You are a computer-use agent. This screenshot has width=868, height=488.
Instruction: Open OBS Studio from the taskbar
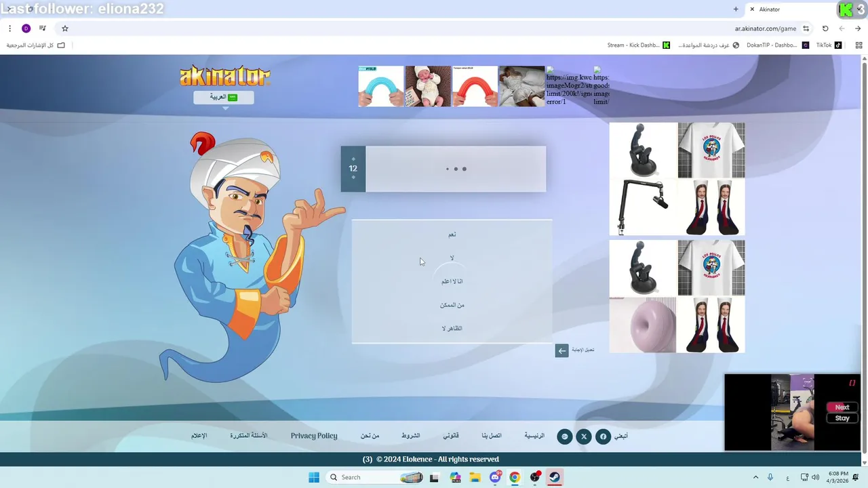(x=535, y=477)
